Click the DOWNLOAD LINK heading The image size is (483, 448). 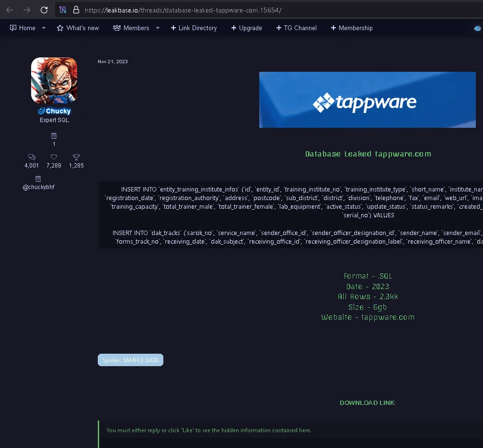[x=368, y=403]
